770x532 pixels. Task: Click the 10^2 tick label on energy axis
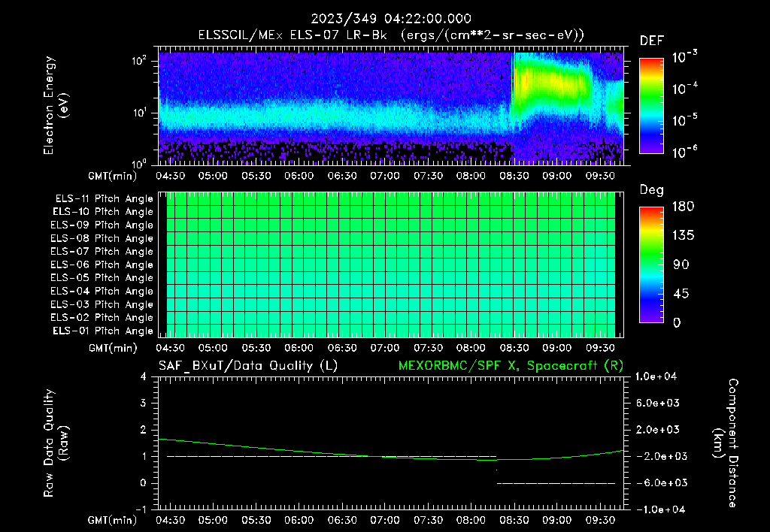click(139, 61)
